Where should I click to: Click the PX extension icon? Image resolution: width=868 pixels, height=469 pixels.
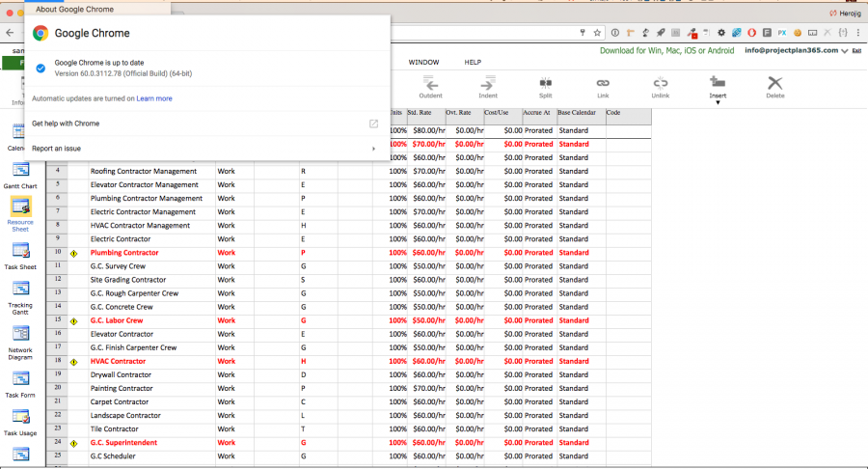(782, 33)
